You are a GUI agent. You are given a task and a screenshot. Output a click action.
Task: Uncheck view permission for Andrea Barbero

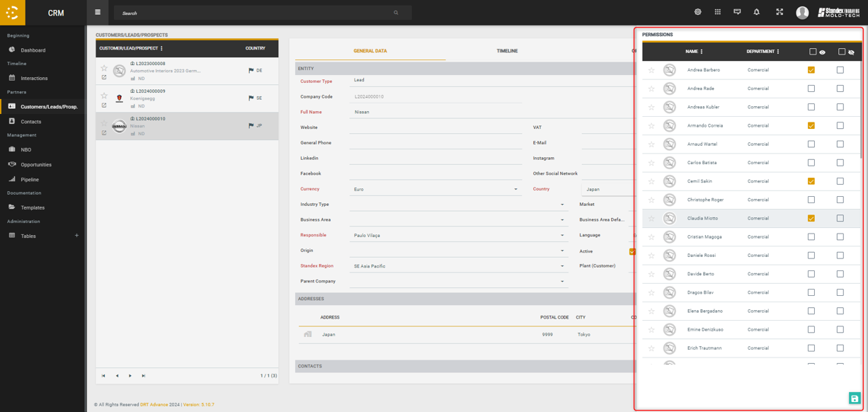811,70
